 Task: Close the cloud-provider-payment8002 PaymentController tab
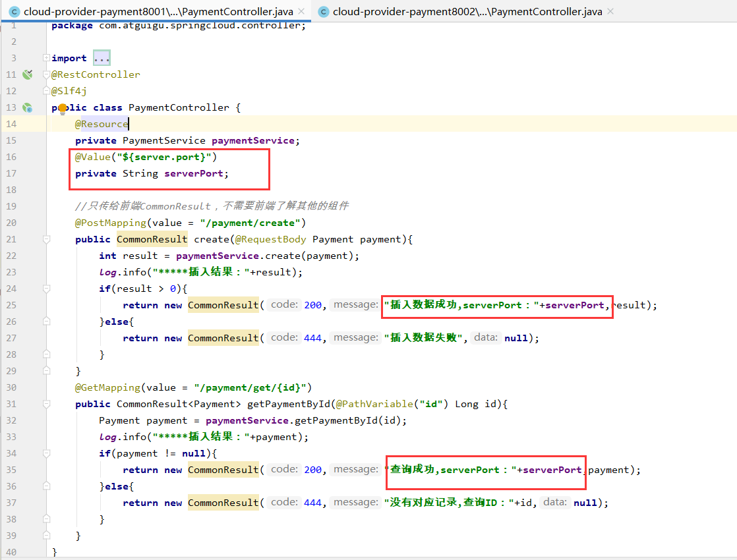pyautogui.click(x=610, y=12)
